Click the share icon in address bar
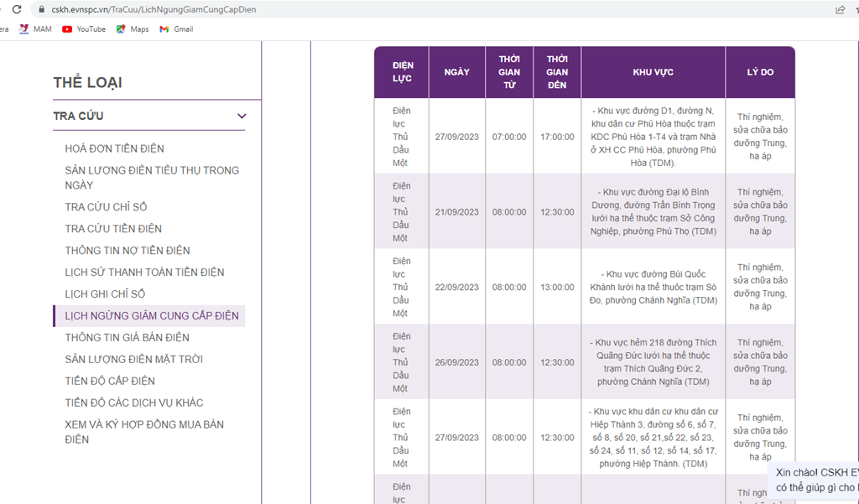The width and height of the screenshot is (859, 504). coord(840,9)
